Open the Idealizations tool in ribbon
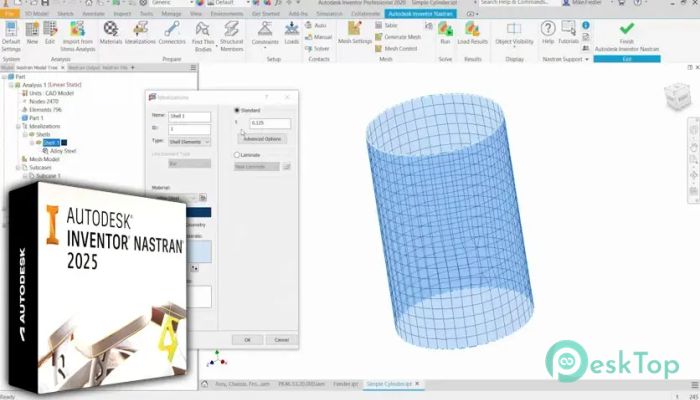This screenshot has width=700, height=400. (140, 33)
